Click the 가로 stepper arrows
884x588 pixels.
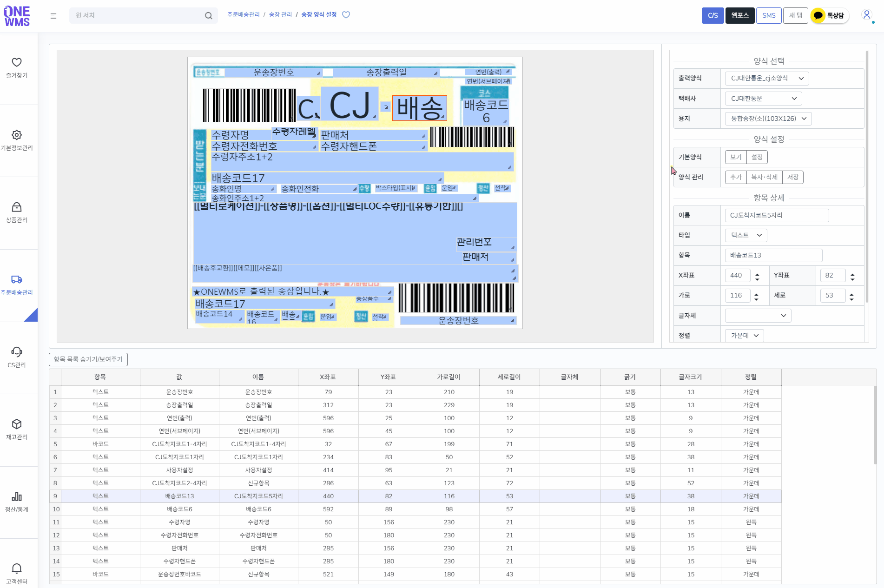756,297
